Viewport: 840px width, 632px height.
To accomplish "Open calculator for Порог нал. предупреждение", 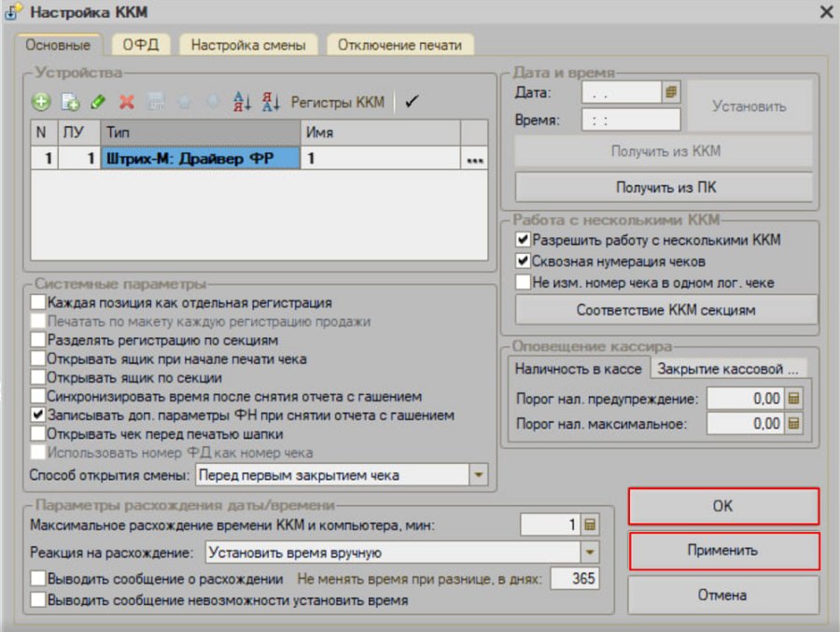I will coord(794,399).
